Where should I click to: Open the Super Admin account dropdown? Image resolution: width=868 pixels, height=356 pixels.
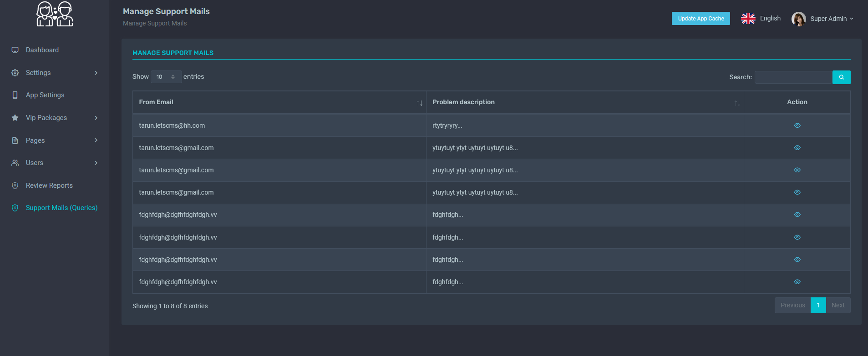831,19
